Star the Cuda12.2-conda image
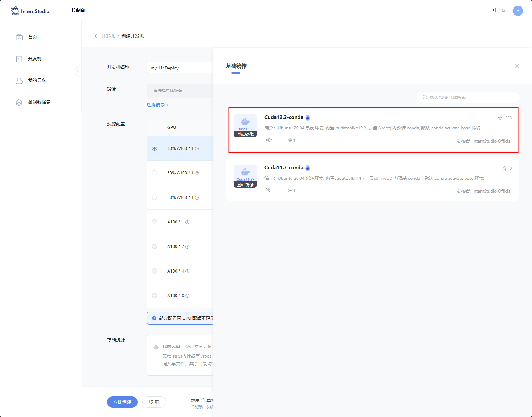Viewport: 532px width, 417px height. coord(500,118)
